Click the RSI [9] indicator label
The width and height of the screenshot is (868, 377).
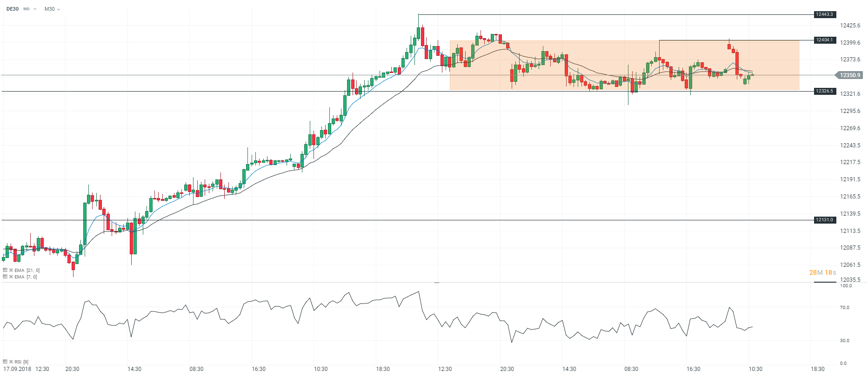pyautogui.click(x=21, y=362)
